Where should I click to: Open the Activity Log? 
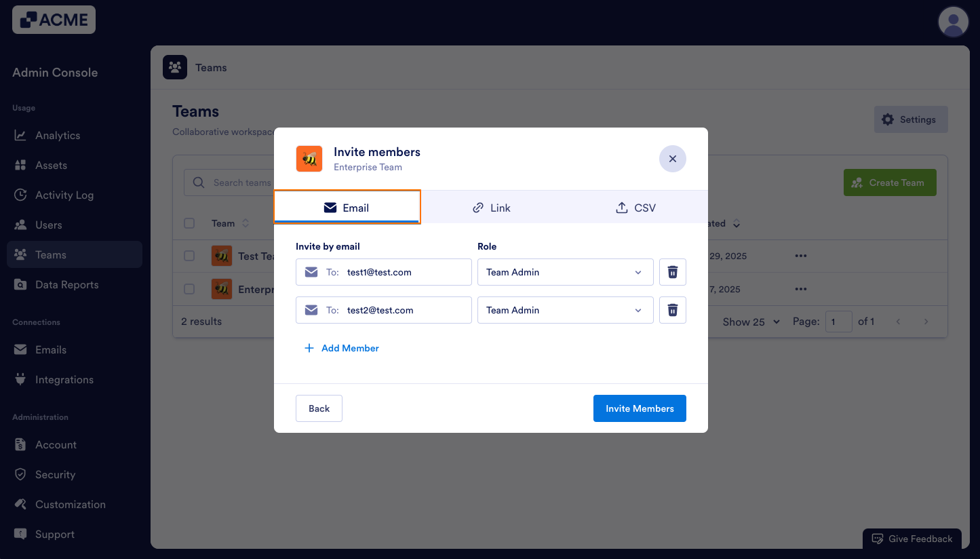point(62,195)
